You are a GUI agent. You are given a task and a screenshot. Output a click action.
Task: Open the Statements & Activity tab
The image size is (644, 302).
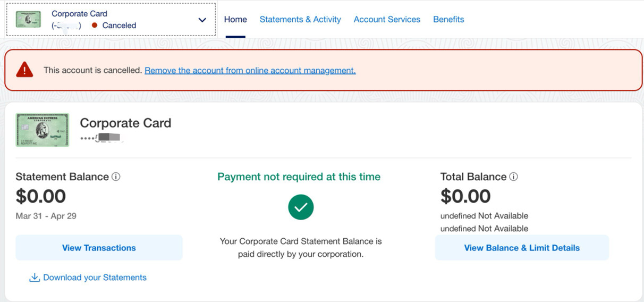(x=300, y=20)
